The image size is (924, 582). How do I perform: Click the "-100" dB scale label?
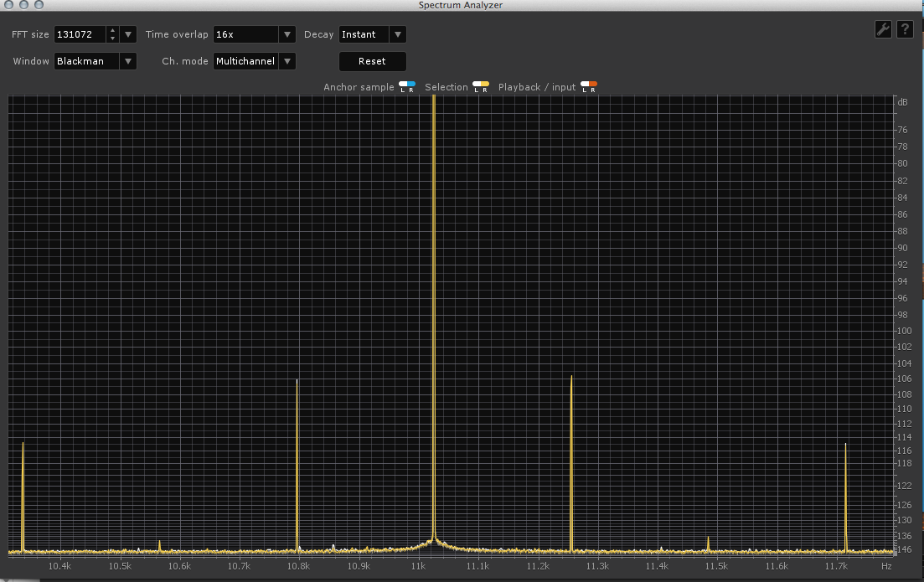(x=904, y=331)
